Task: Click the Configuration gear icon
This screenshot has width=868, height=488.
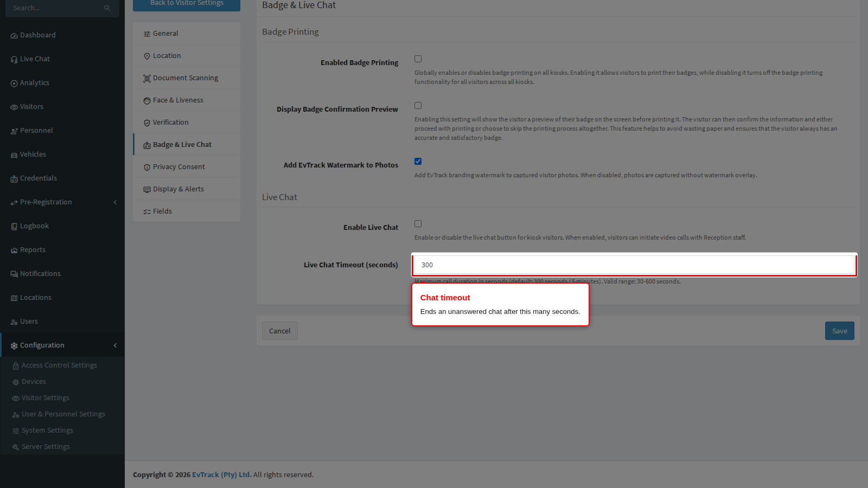Action: [14, 346]
